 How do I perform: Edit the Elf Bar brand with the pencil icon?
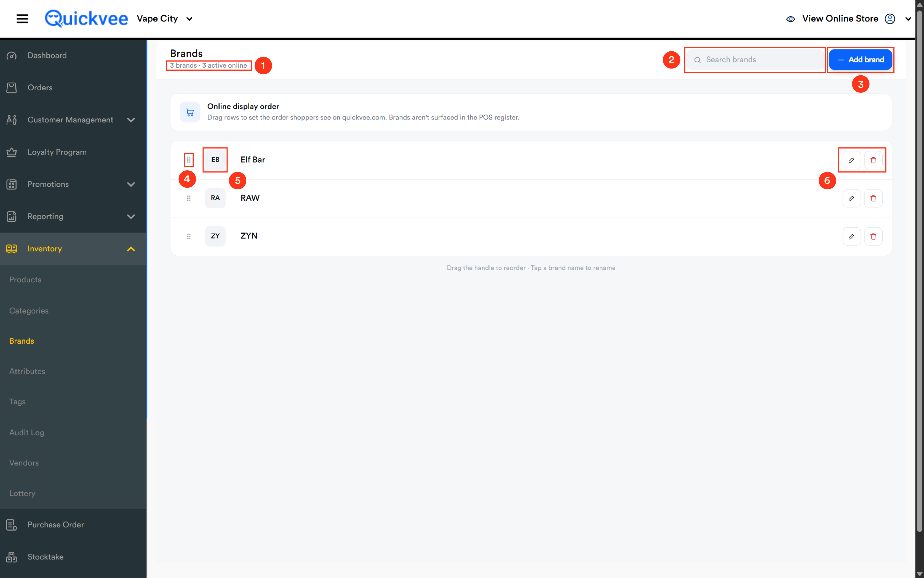(x=851, y=160)
